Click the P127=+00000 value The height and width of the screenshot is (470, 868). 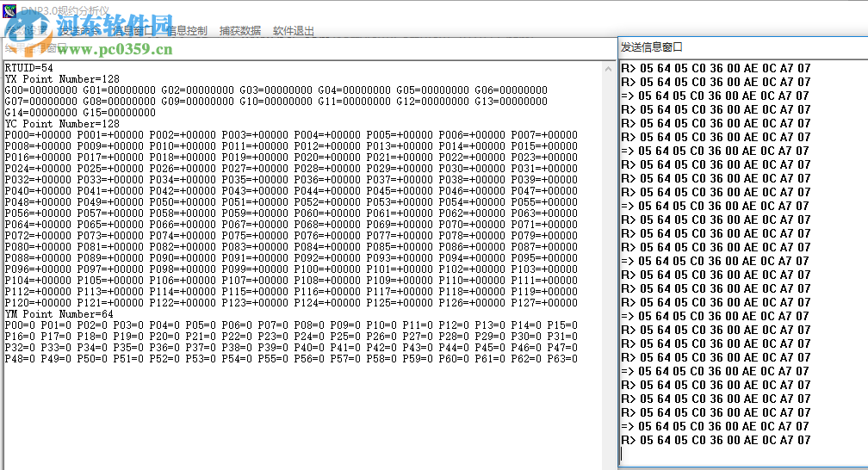[x=544, y=303]
